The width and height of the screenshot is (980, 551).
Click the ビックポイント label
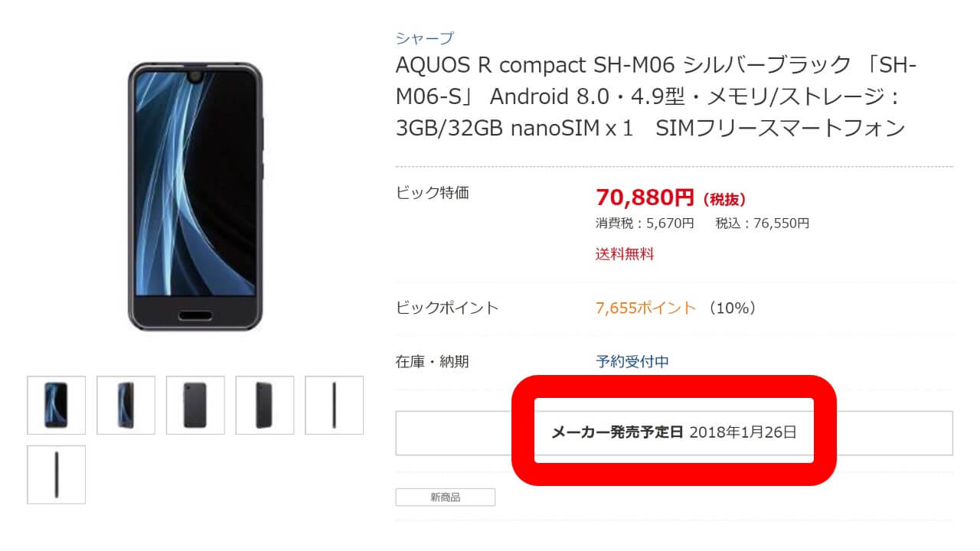(x=447, y=308)
